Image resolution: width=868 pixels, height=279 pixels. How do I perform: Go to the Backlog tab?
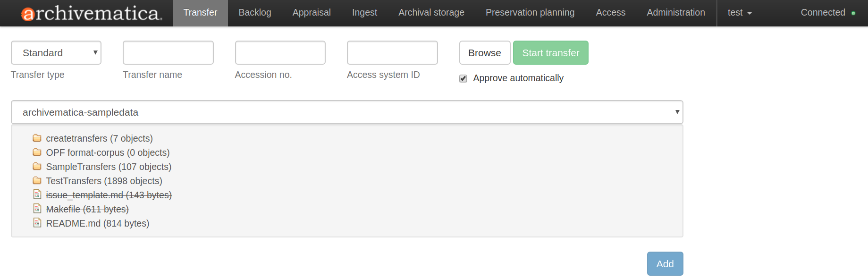pos(255,13)
